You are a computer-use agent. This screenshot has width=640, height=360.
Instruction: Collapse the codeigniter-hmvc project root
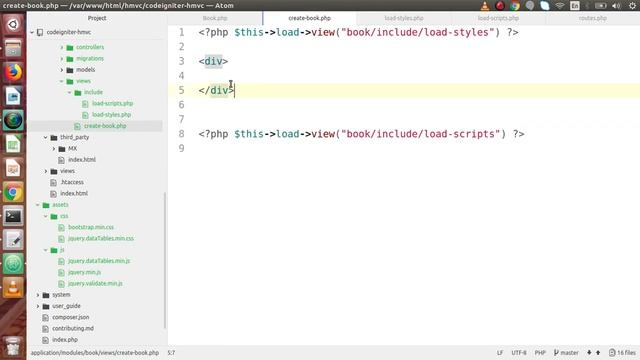click(x=32, y=32)
